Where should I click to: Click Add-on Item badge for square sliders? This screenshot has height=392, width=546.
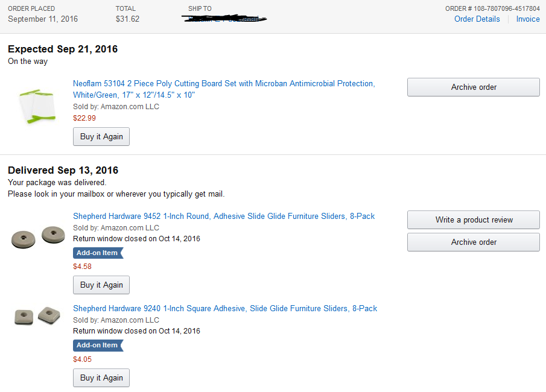[97, 346]
